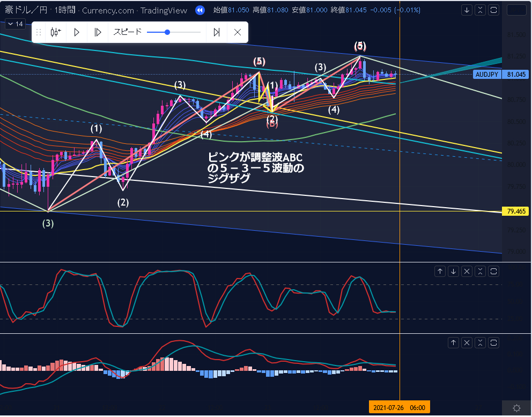The image size is (532, 417).
Task: Maximize the MACD histogram pane
Action: 494,342
